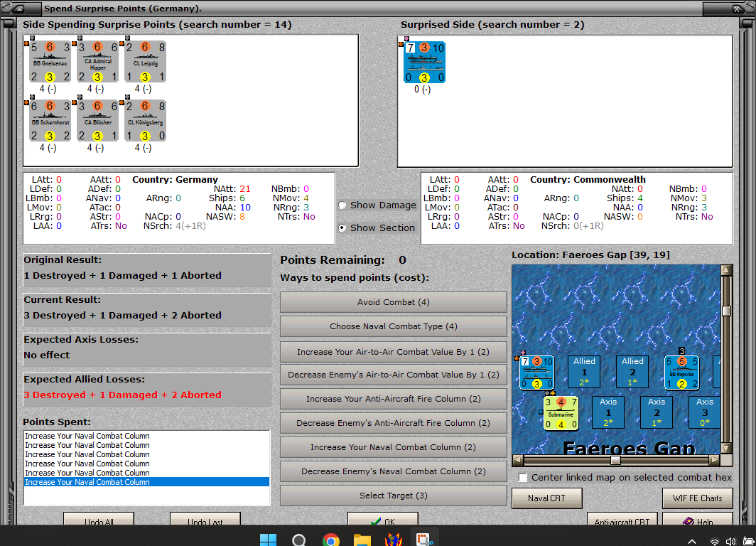Open the Naval CRT chart
756x546 pixels.
(547, 498)
